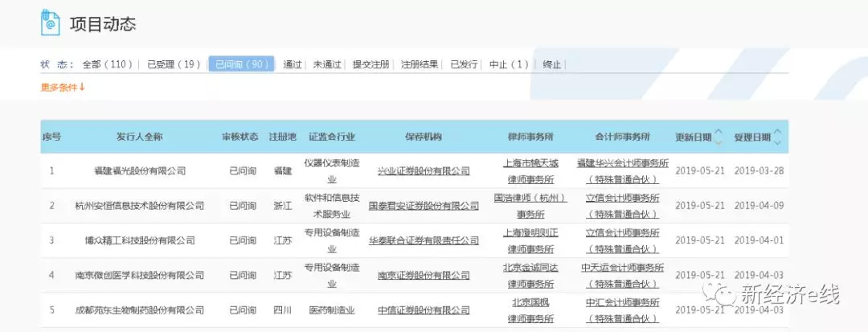Open 福建华兴会计师事务所 link
This screenshot has width=868, height=332.
pyautogui.click(x=622, y=171)
